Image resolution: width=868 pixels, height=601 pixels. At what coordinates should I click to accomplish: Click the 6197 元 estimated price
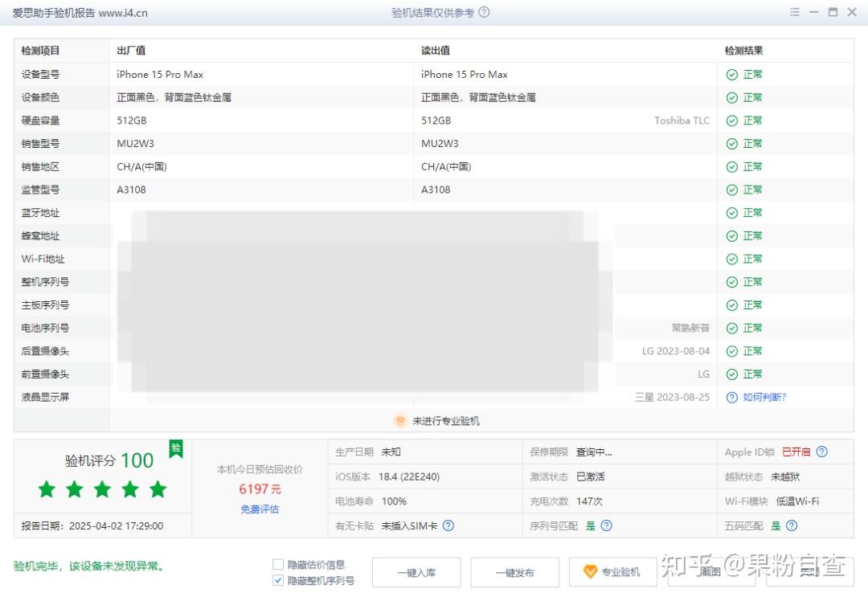pyautogui.click(x=260, y=489)
